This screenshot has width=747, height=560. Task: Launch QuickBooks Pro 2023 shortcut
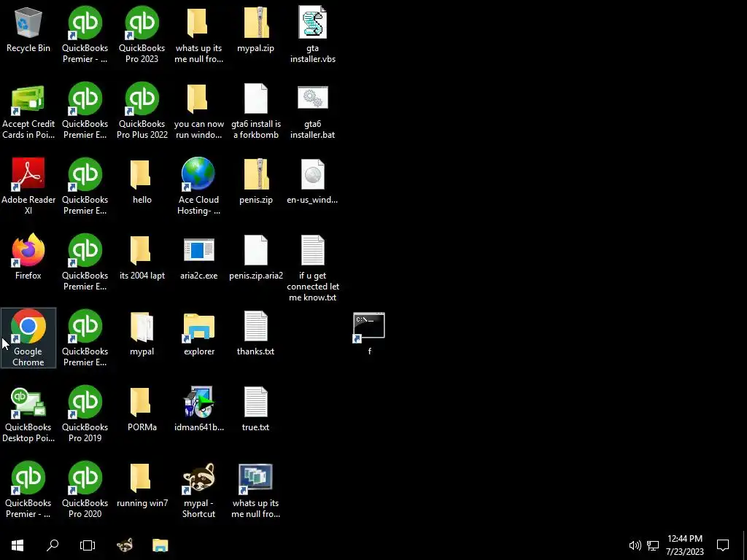142,34
